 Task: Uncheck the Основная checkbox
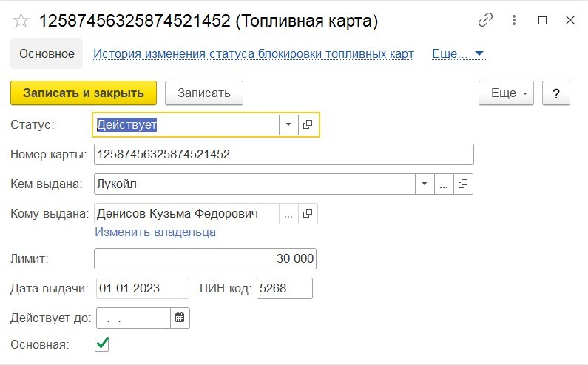(x=101, y=344)
